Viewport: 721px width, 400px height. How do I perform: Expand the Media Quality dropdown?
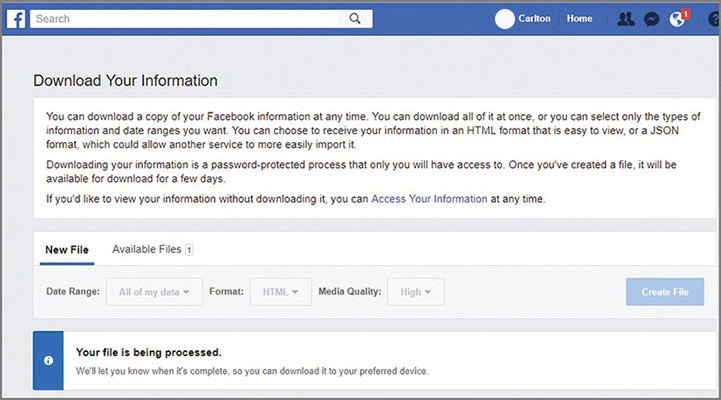(416, 292)
